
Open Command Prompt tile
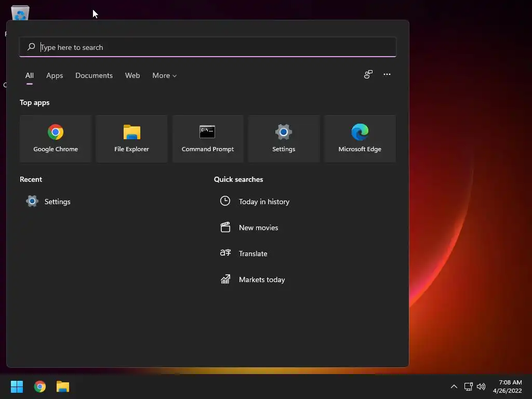click(208, 138)
